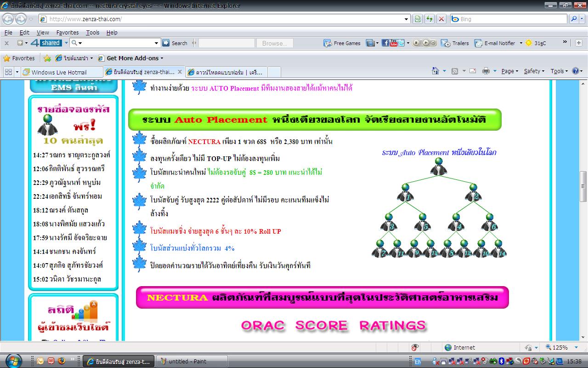588x368 pixels.
Task: Click the 4shared toolbar Search button
Action: pyautogui.click(x=175, y=43)
